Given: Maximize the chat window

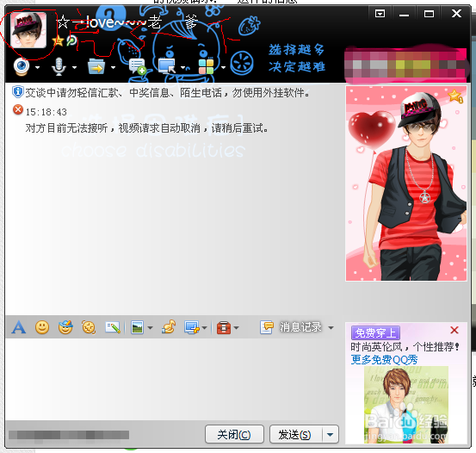Looking at the screenshot, I should click(429, 14).
